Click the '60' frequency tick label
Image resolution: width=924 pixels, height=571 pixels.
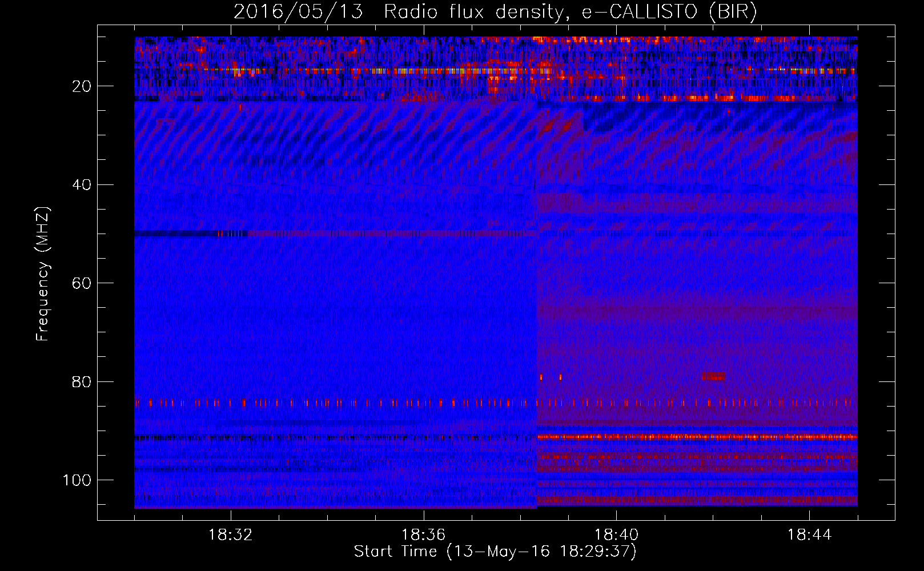82,283
